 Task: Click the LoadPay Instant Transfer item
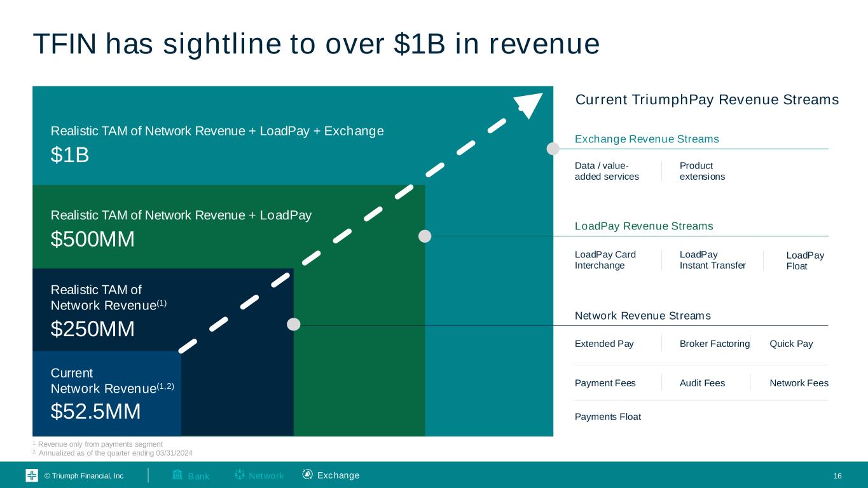712,260
